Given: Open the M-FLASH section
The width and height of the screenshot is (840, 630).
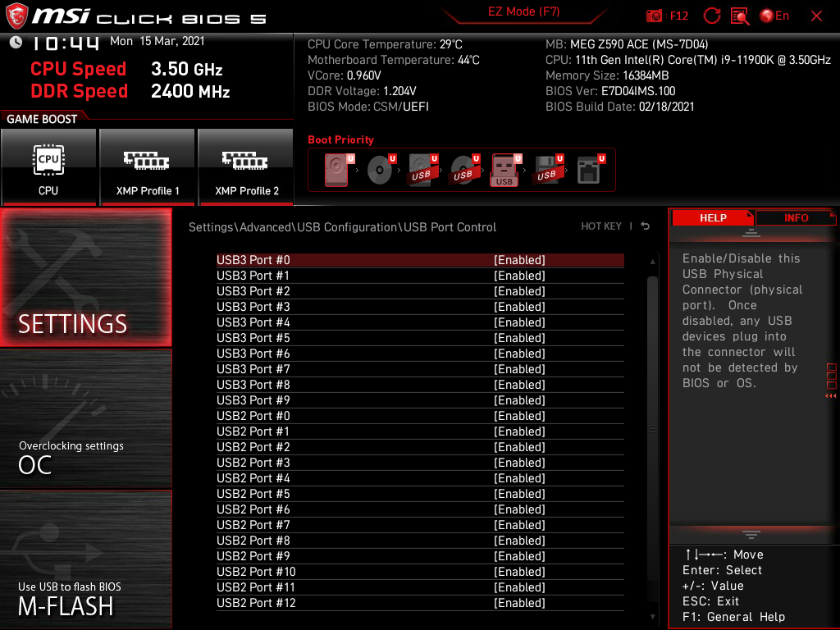Looking at the screenshot, I should point(85,559).
